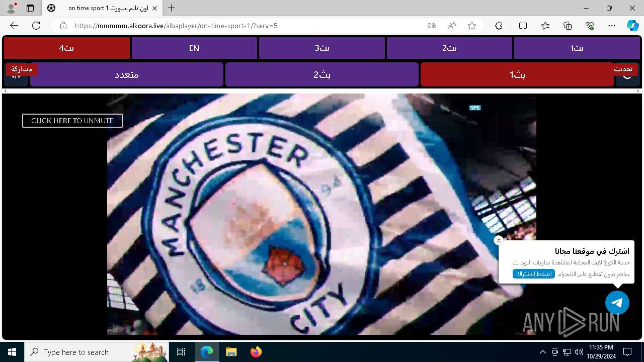Click the browser Back arrow
Image resolution: width=644 pixels, height=362 pixels.
coord(14,26)
